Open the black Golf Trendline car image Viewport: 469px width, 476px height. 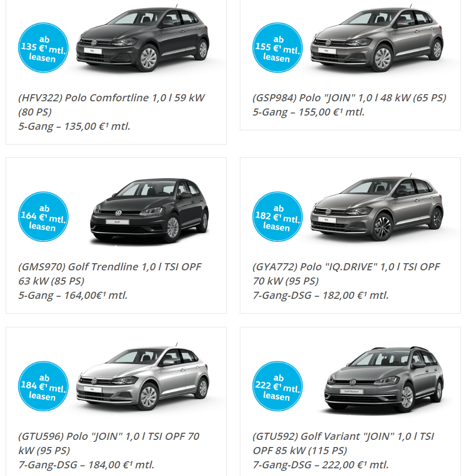pyautogui.click(x=149, y=211)
